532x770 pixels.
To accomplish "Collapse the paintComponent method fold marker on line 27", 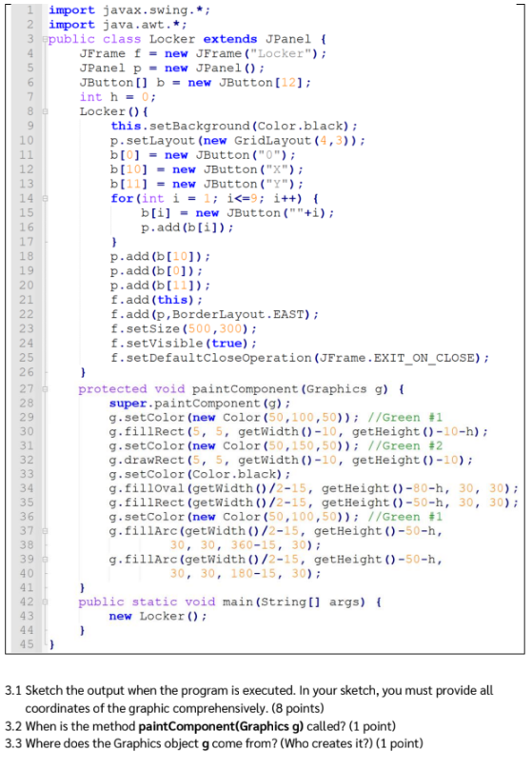I will tap(45, 389).
